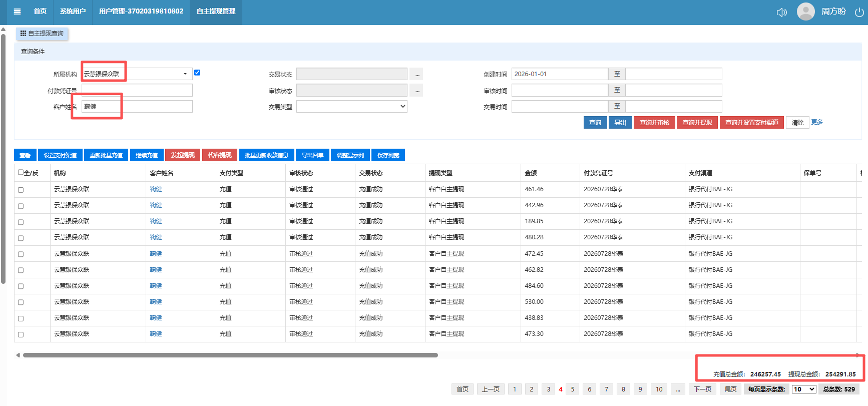Open the 审核状态 ellipsis picker button

[x=417, y=91]
